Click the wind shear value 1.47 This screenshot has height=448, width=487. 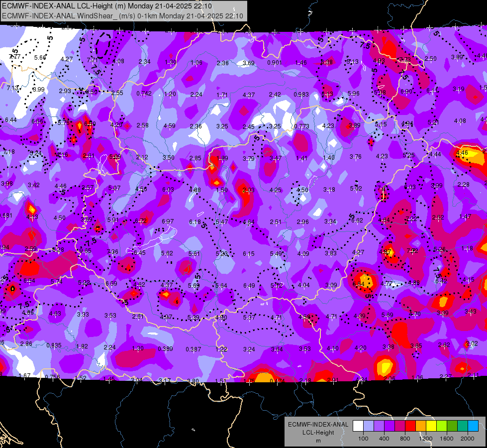(x=465, y=217)
